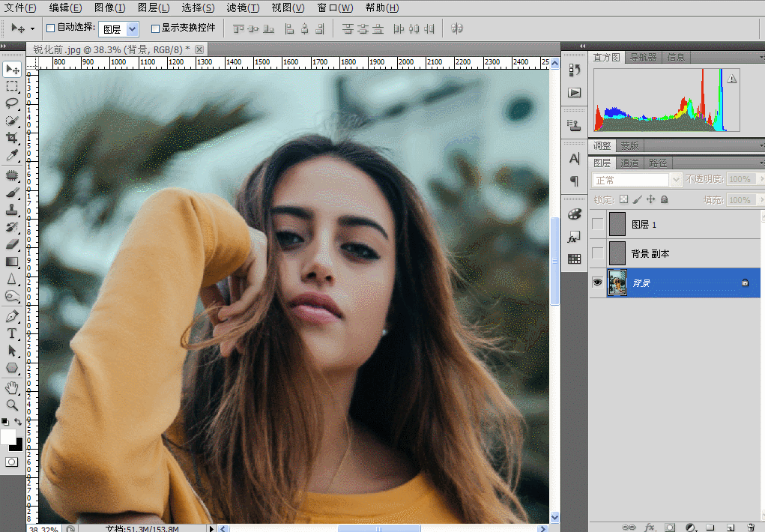This screenshot has width=765, height=532.
Task: Open the Paragraph panel icon
Action: 574,181
